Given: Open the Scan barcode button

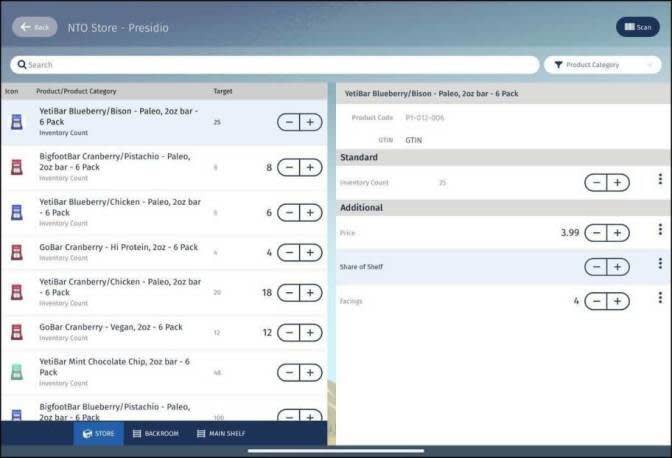Looking at the screenshot, I should click(x=638, y=27).
